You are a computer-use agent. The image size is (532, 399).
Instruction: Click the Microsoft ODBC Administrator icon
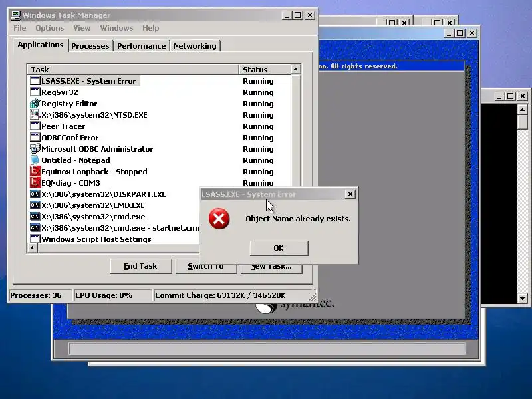point(35,148)
